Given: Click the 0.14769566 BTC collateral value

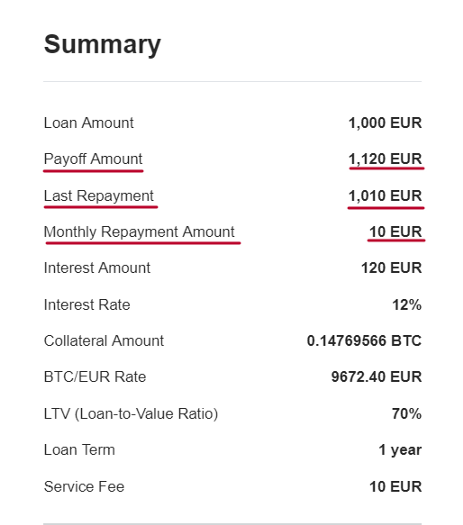Looking at the screenshot, I should (x=364, y=341).
